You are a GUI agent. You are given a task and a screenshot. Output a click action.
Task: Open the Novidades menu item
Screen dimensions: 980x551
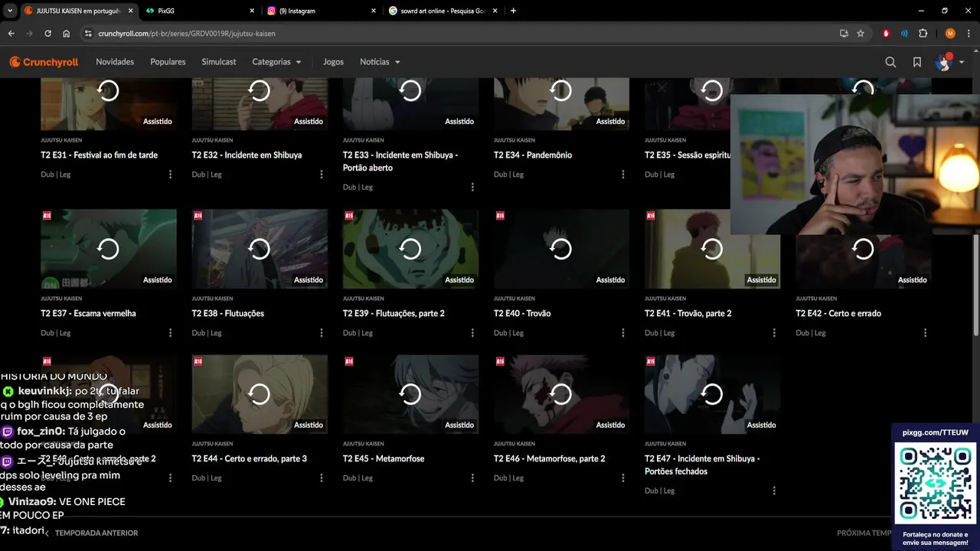[x=115, y=62]
